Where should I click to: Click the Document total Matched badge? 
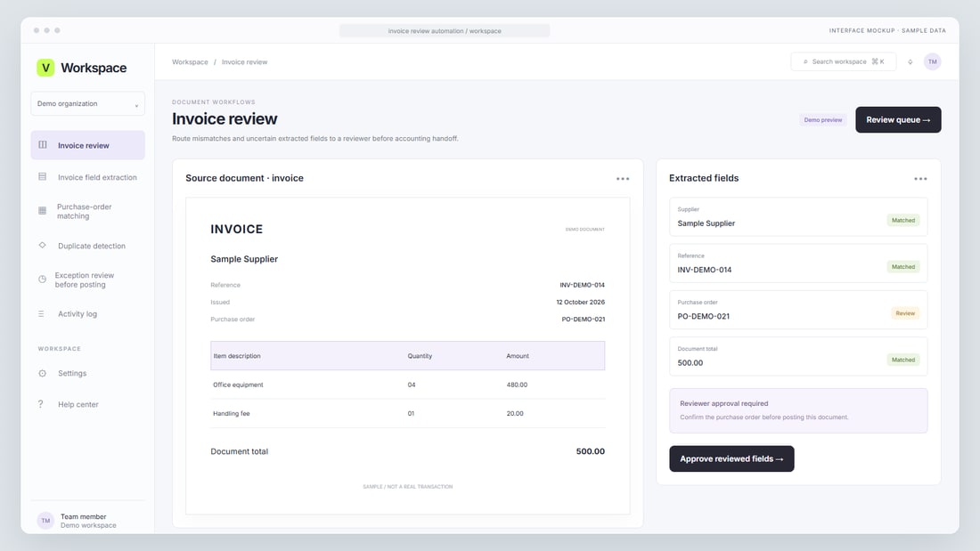(x=903, y=360)
